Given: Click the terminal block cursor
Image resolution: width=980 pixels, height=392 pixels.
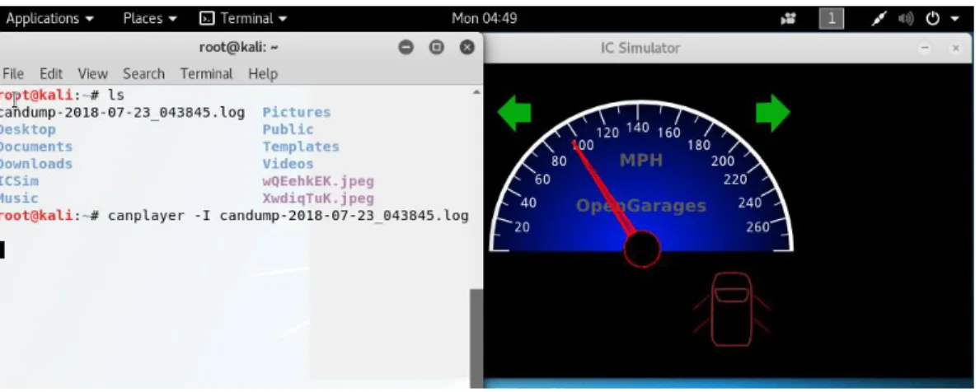Looking at the screenshot, I should 2,250.
